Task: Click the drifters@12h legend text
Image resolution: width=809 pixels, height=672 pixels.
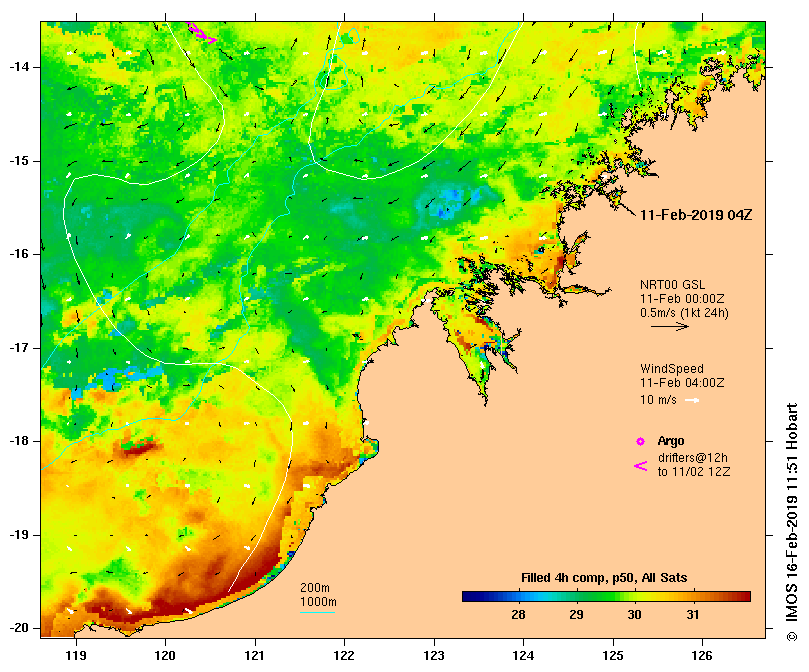Action: (x=692, y=458)
